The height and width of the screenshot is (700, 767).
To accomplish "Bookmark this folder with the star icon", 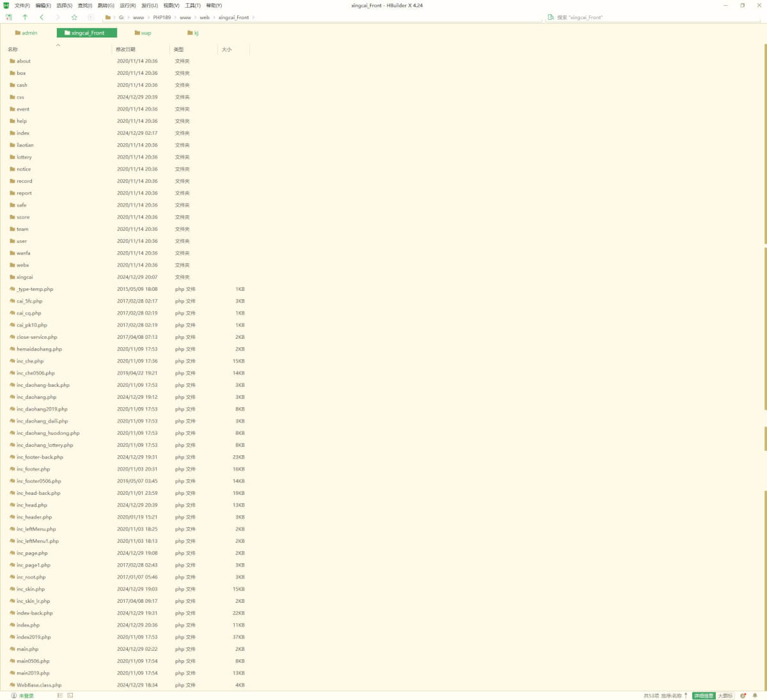I will coord(74,17).
